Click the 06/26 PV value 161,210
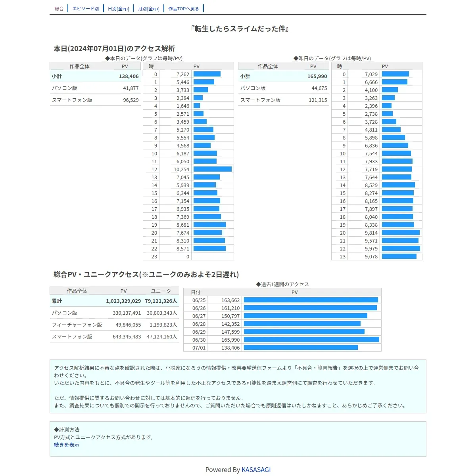This screenshot has height=476, width=476. pyautogui.click(x=230, y=308)
